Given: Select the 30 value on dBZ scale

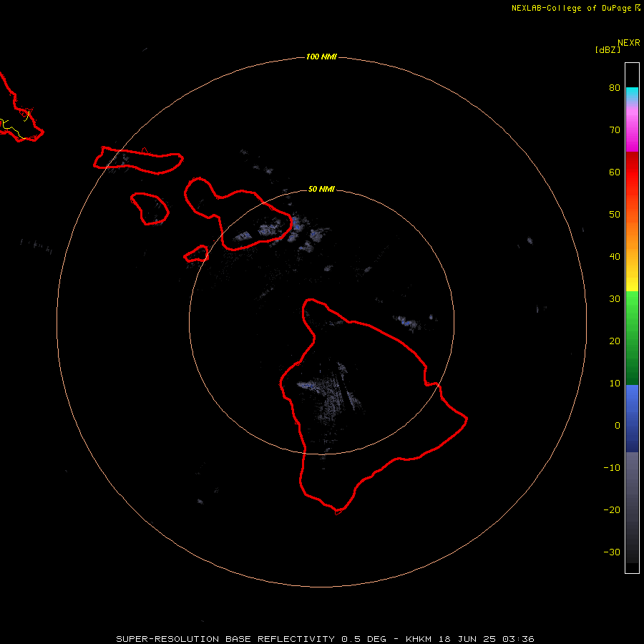Looking at the screenshot, I should point(615,299).
